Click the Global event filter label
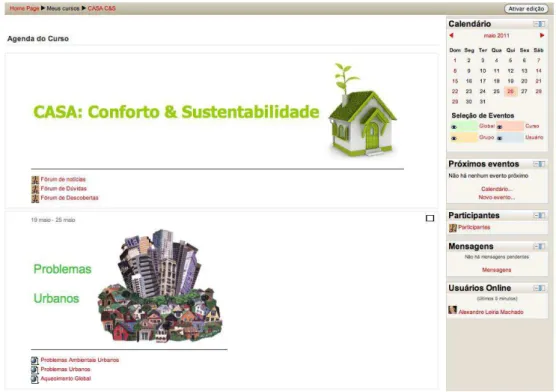This screenshot has width=556, height=392. (486, 126)
